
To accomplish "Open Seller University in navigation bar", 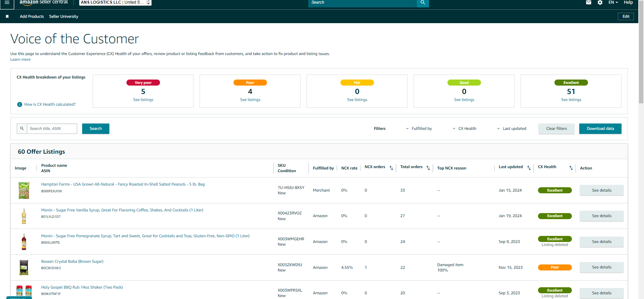I will click(64, 16).
